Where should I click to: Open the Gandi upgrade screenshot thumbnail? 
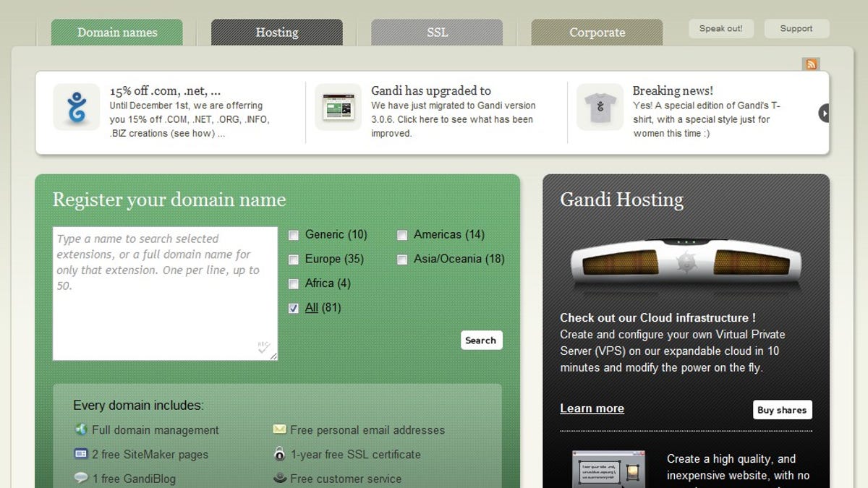338,107
